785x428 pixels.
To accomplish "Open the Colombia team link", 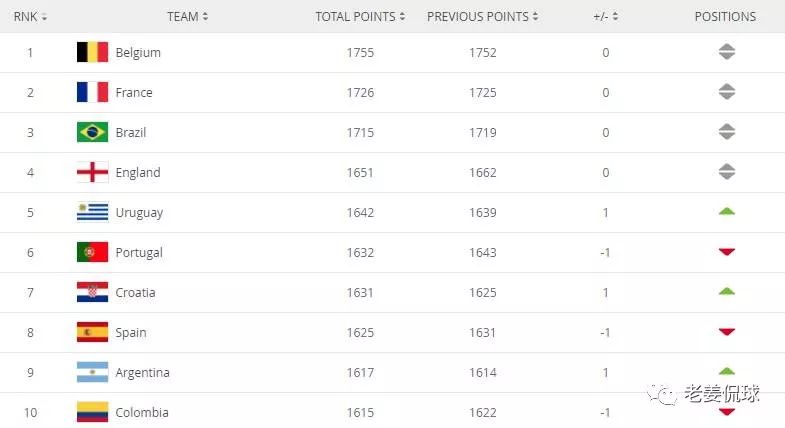I will tap(142, 412).
